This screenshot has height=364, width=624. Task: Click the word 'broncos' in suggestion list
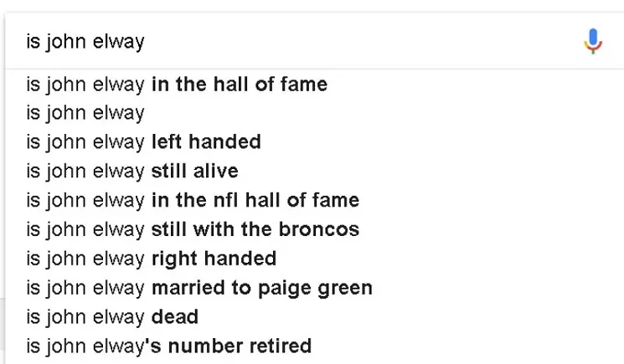(x=319, y=229)
